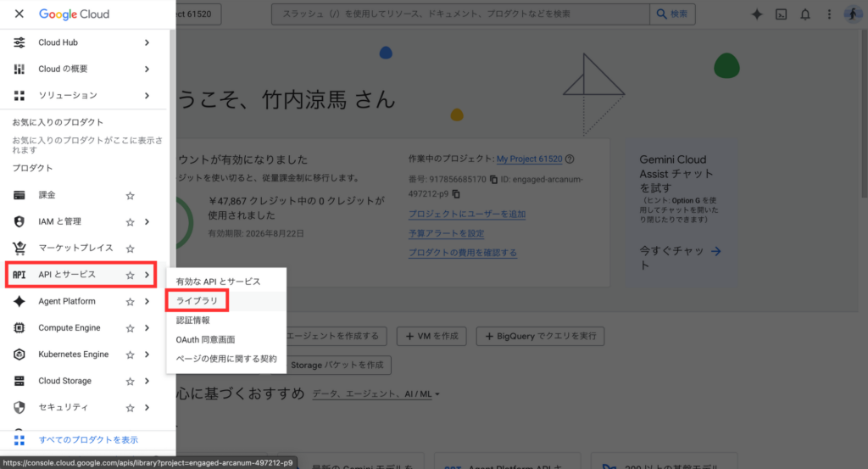The width and height of the screenshot is (868, 469).
Task: Click the help question icon beside My Project 61520
Action: click(570, 159)
